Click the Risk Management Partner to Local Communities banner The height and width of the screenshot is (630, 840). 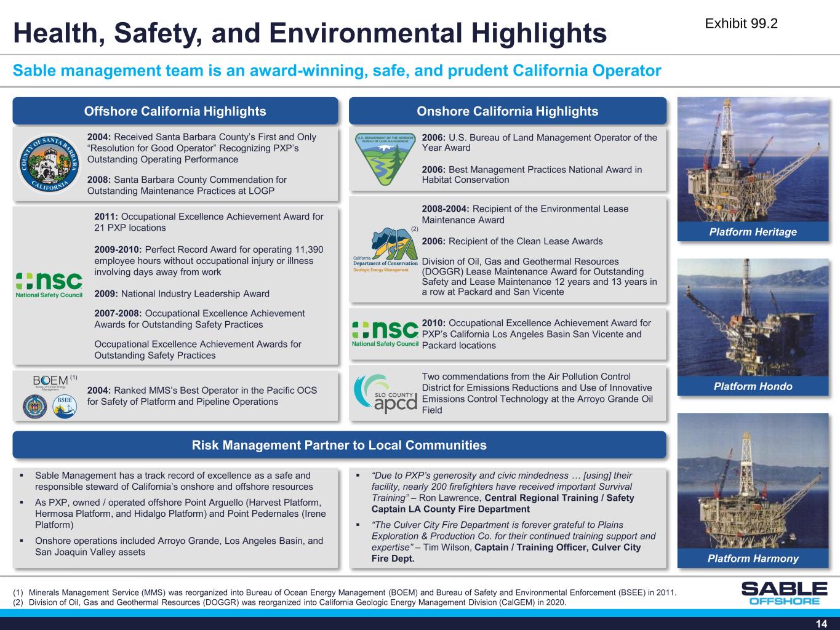coord(340,445)
